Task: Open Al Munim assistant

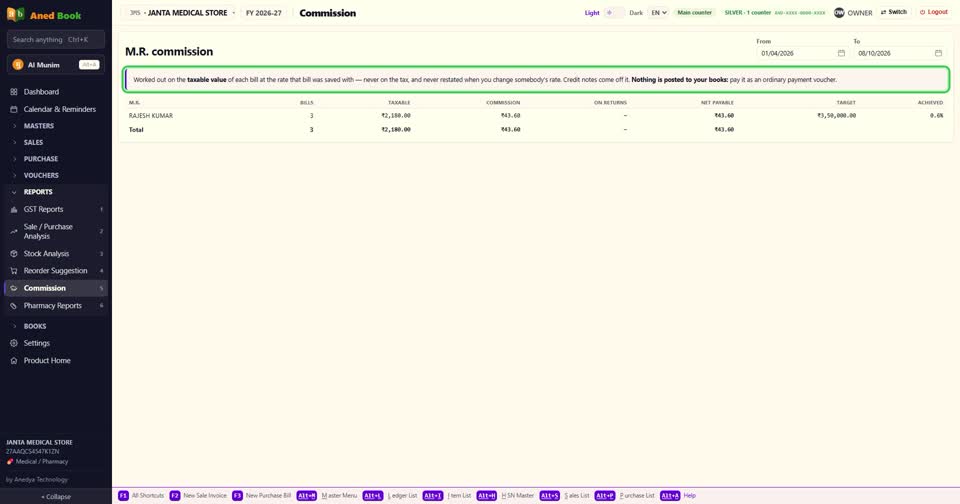Action: click(x=56, y=64)
